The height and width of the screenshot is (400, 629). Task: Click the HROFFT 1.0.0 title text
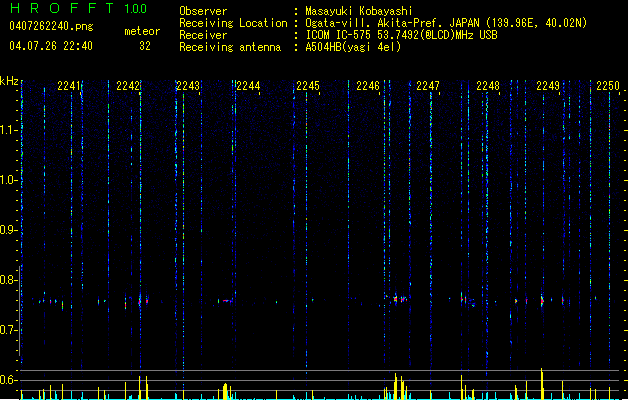click(x=78, y=8)
